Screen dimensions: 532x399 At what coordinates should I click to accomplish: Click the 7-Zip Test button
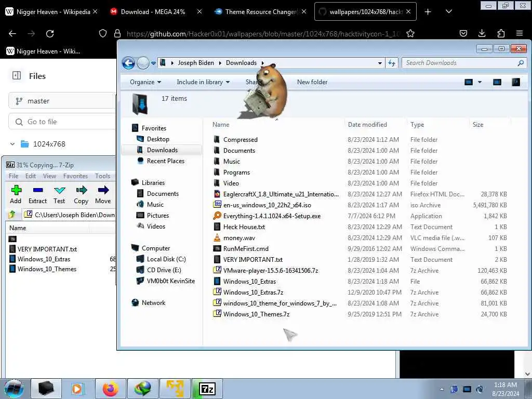tap(59, 194)
